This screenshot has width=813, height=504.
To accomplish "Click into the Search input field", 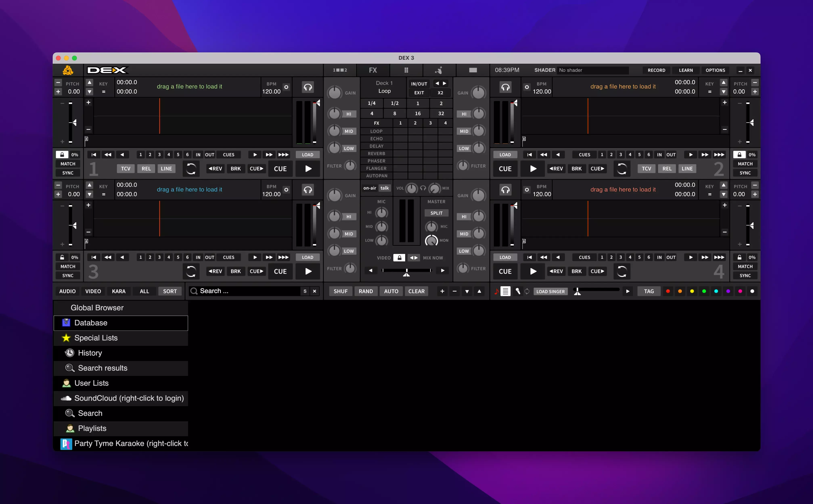I will pyautogui.click(x=247, y=291).
